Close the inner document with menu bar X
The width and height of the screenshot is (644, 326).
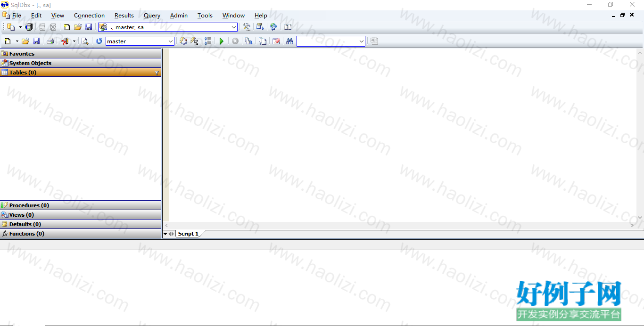tap(632, 15)
